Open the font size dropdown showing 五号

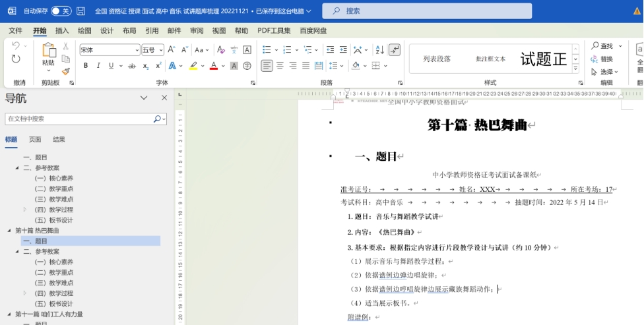coord(152,50)
